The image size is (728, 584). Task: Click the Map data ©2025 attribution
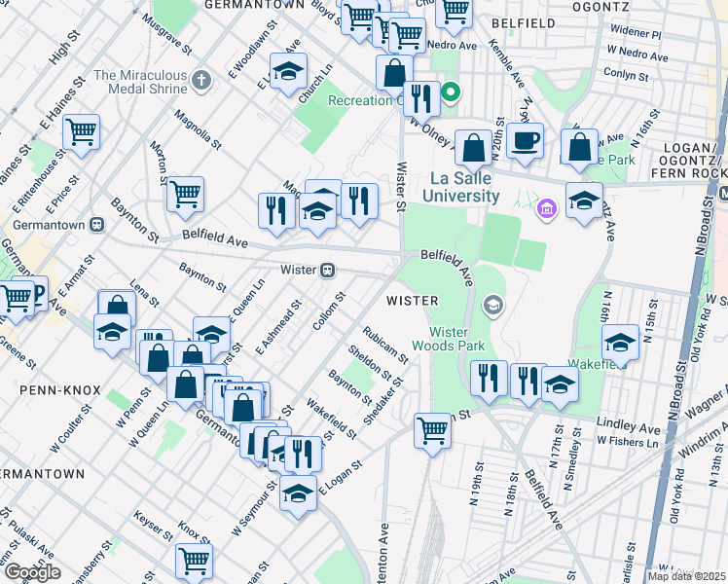[687, 576]
